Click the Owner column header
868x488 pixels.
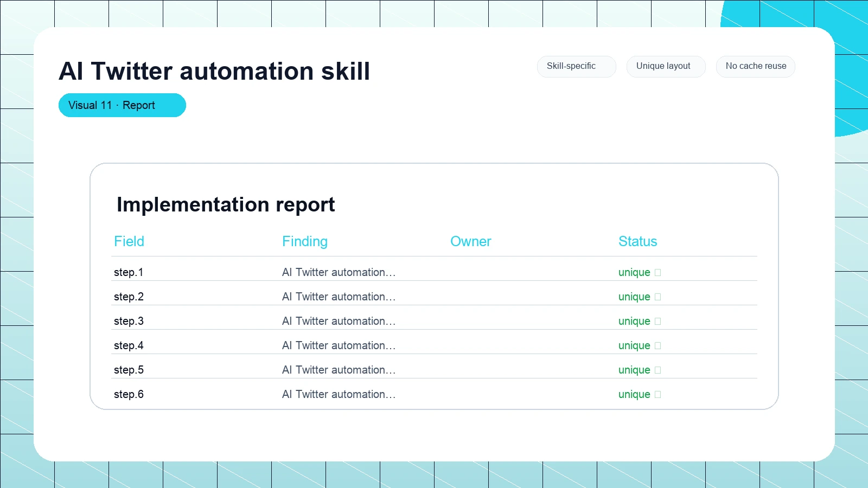point(471,241)
